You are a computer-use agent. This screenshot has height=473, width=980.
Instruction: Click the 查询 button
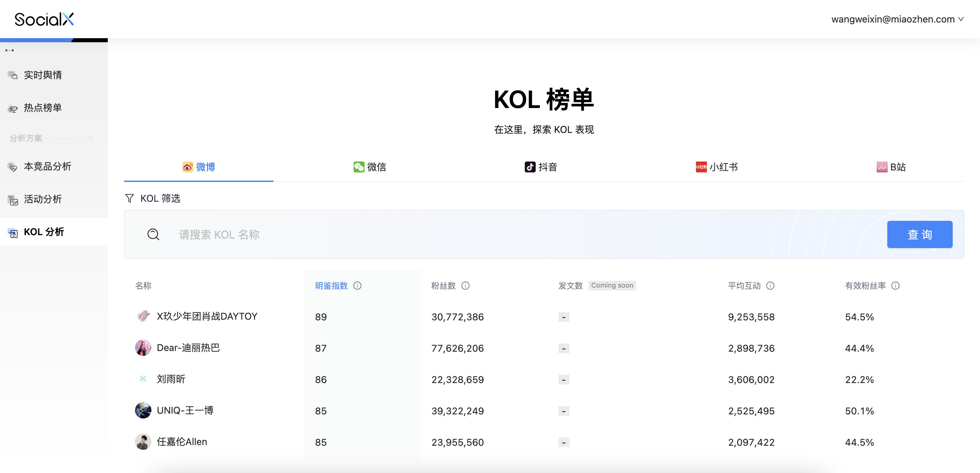pos(920,234)
